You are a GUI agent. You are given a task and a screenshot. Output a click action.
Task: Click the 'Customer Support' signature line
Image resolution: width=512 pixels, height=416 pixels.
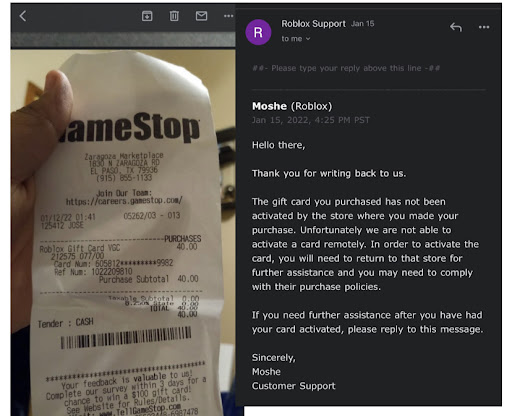(293, 386)
